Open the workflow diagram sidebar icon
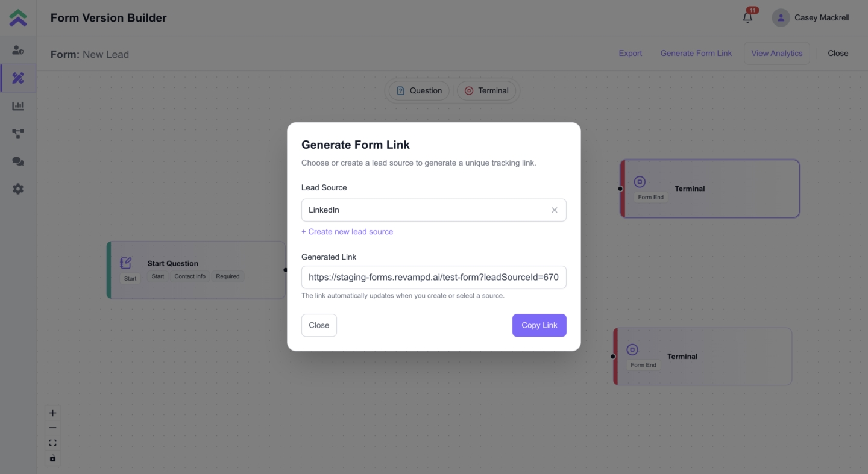The height and width of the screenshot is (474, 868). click(x=18, y=134)
